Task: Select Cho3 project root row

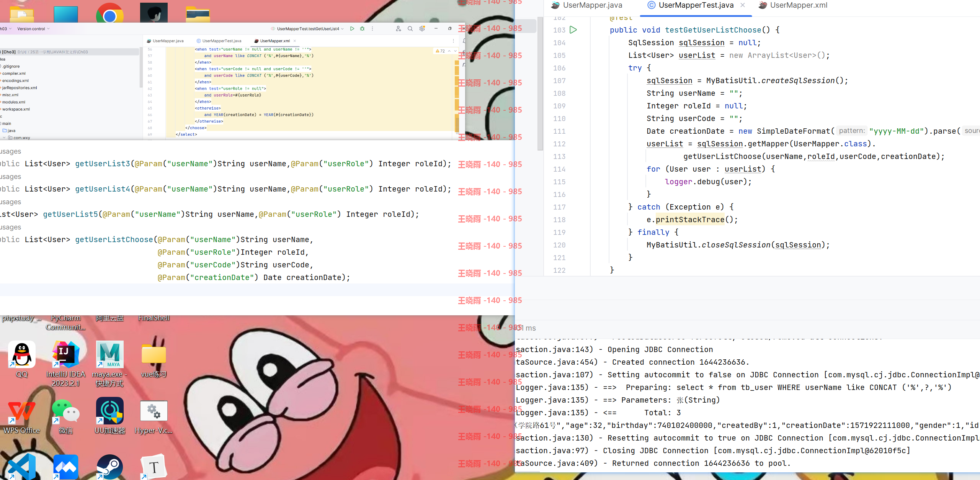Action: [69, 52]
